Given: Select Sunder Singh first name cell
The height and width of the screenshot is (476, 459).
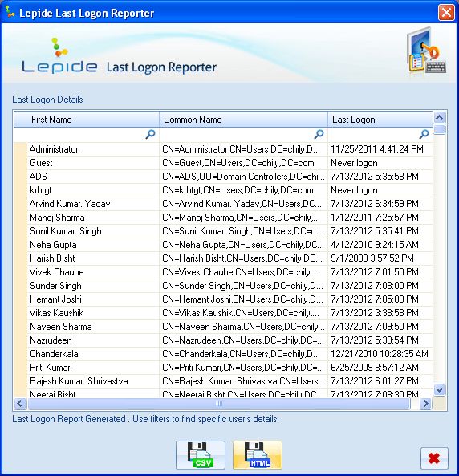Looking at the screenshot, I should [x=93, y=286].
